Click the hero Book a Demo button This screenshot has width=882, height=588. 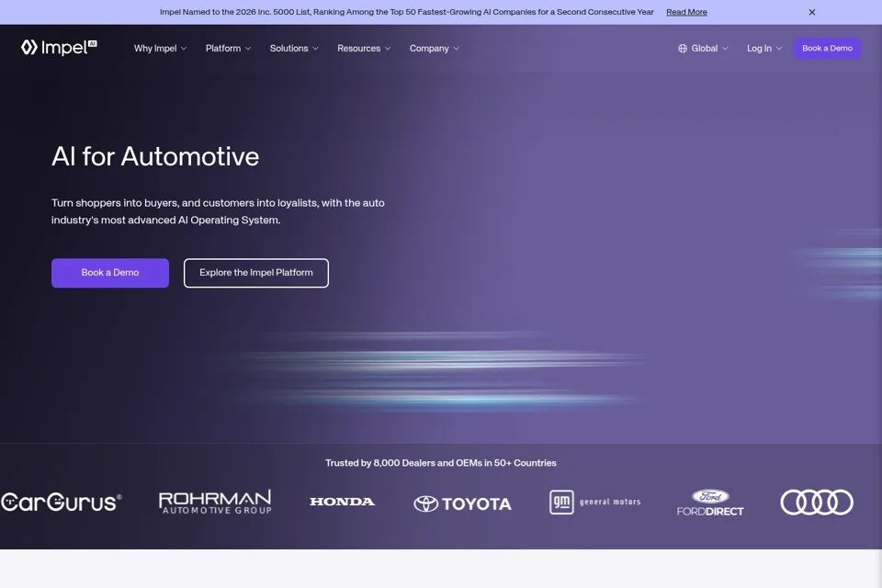point(110,273)
